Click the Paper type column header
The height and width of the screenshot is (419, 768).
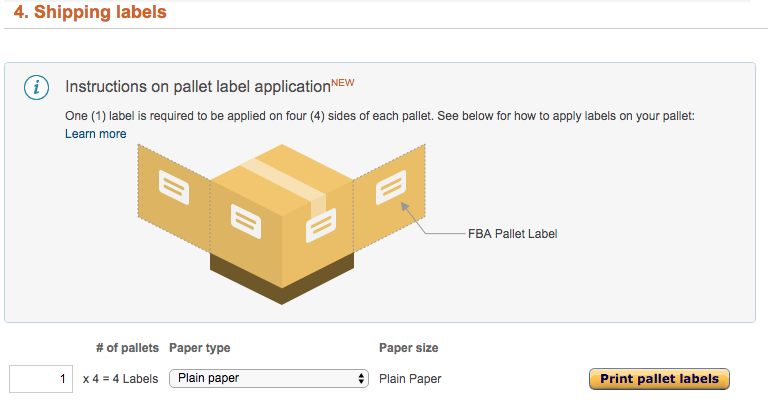click(x=199, y=348)
